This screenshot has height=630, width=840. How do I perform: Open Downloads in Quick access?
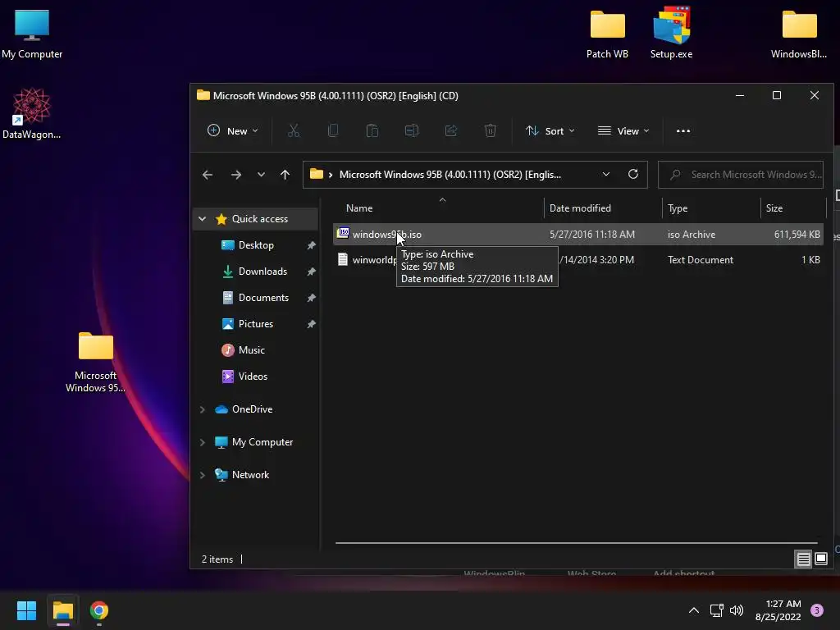pos(262,272)
